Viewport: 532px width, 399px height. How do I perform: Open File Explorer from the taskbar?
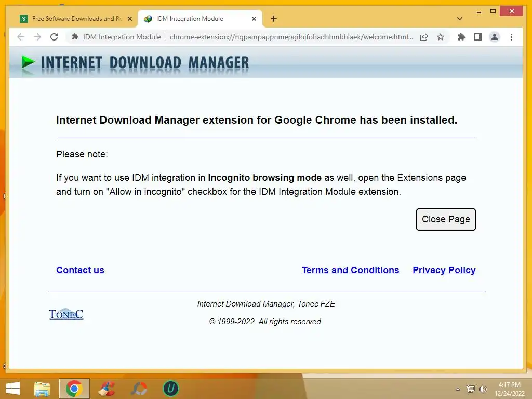(x=42, y=389)
